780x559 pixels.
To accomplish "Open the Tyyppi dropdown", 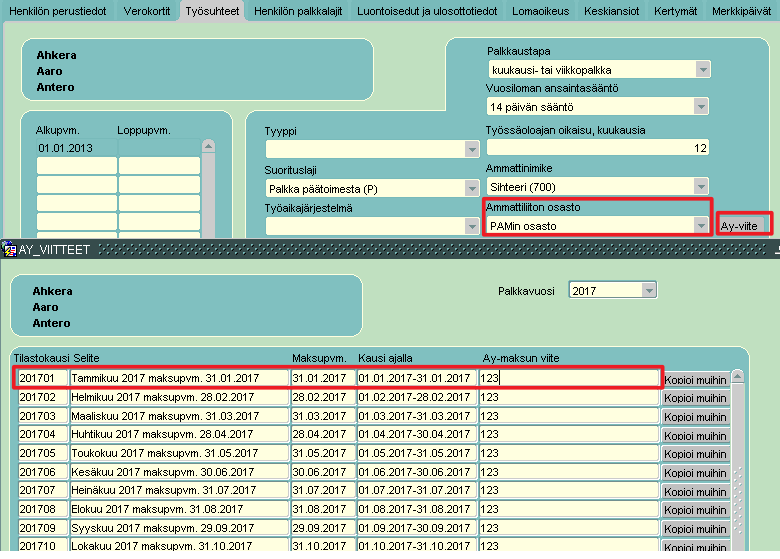I will pos(472,149).
